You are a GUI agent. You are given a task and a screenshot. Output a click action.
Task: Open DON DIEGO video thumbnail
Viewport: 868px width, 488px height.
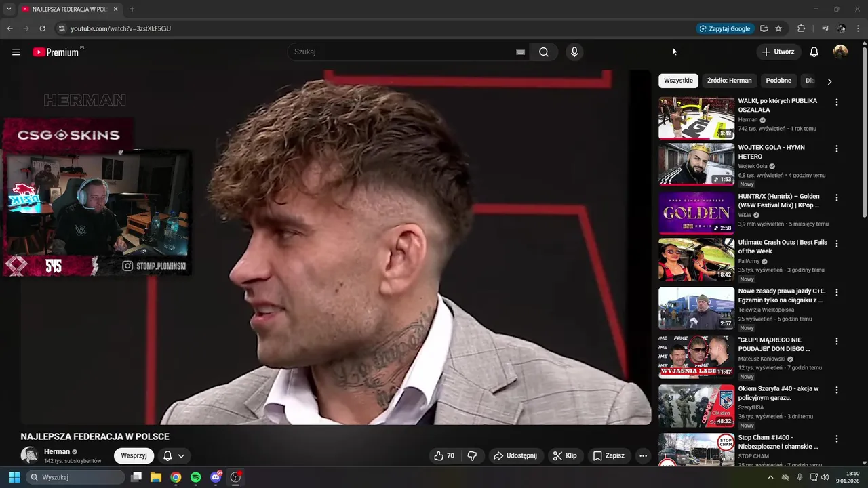(696, 357)
